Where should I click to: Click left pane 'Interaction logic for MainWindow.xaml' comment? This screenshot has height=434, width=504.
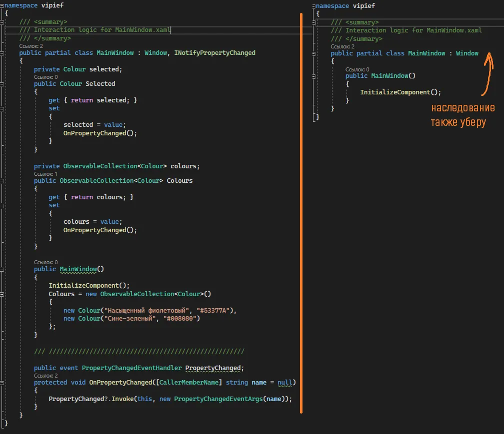click(x=94, y=30)
